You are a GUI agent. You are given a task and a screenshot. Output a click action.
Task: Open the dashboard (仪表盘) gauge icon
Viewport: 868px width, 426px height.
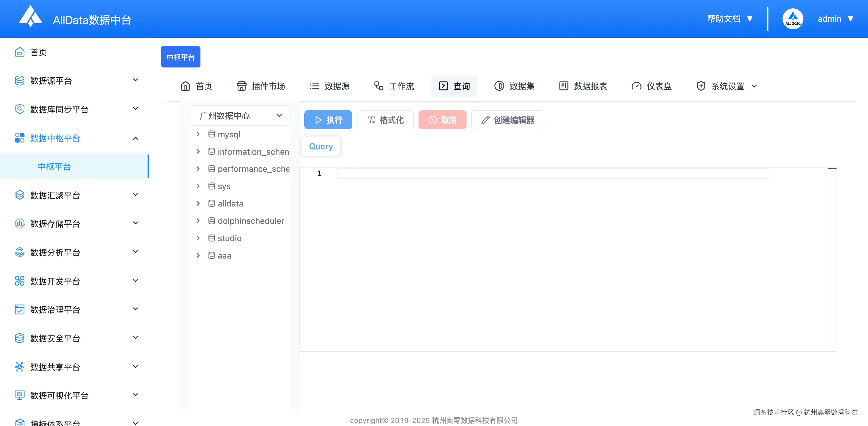(x=636, y=86)
